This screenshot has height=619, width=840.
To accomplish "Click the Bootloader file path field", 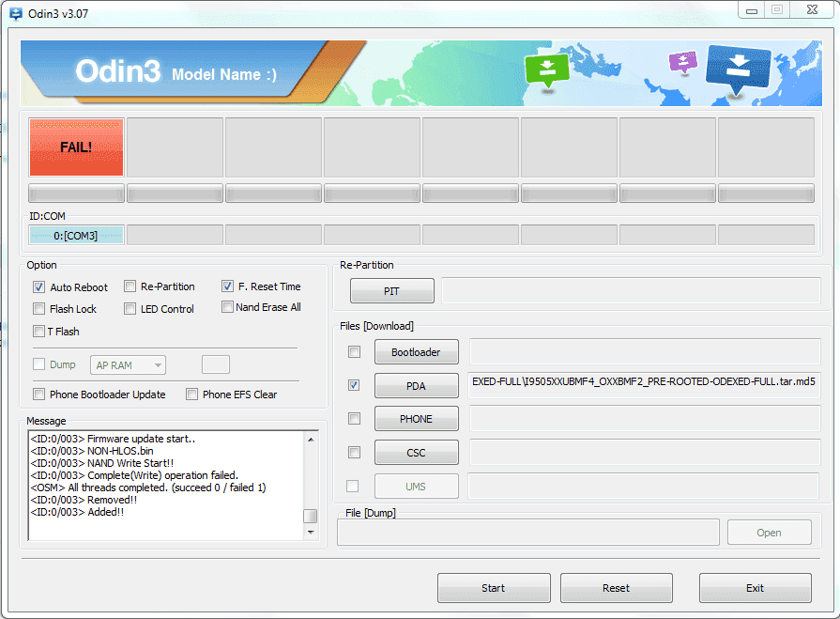I will (x=645, y=351).
